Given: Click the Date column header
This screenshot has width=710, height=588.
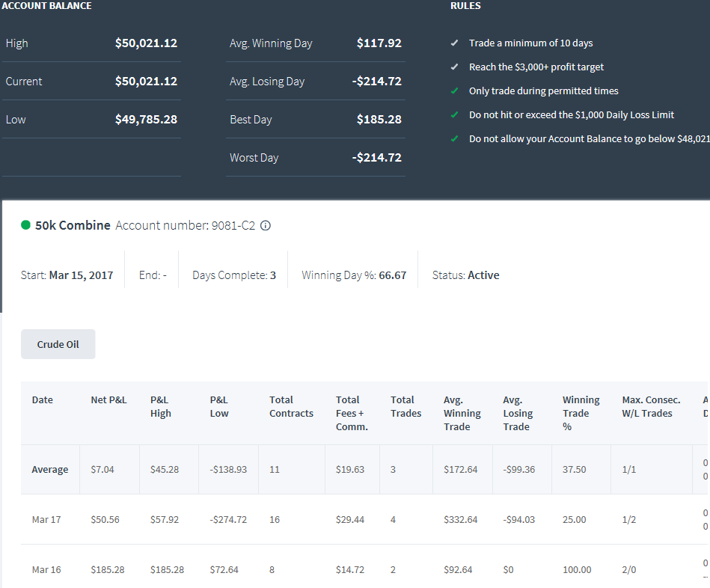Looking at the screenshot, I should click(43, 399).
